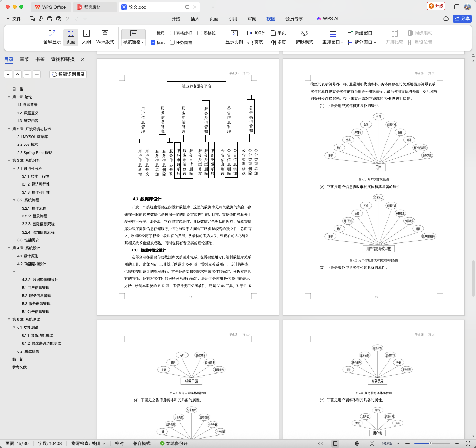Image resolution: width=476 pixels, height=448 pixels.
Task: Show 单页 single page layout
Action: [278, 33]
